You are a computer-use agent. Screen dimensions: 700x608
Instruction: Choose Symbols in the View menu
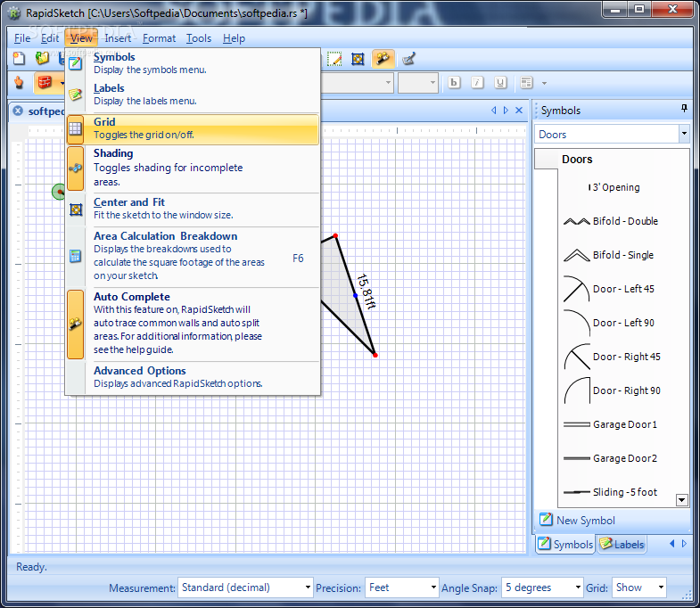click(x=193, y=63)
